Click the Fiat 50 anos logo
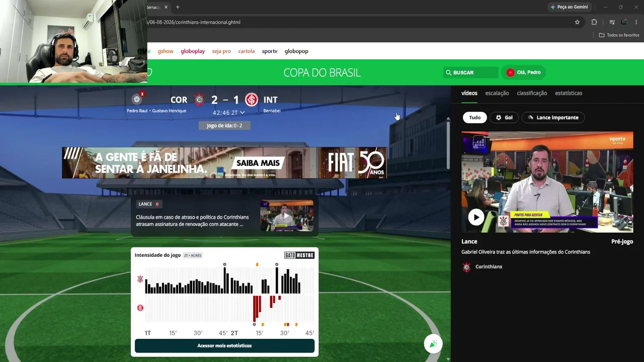This screenshot has height=362, width=644. coord(357,163)
